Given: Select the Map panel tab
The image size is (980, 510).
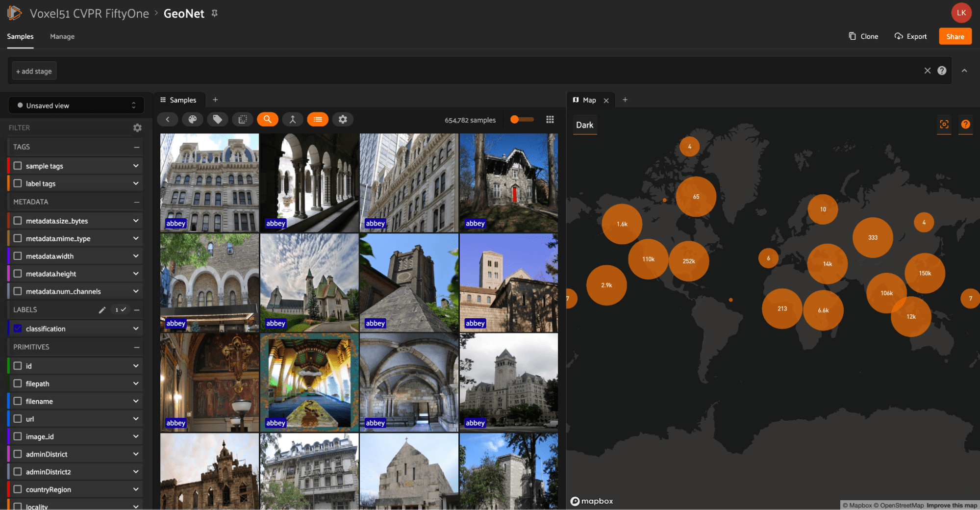Looking at the screenshot, I should [x=589, y=100].
